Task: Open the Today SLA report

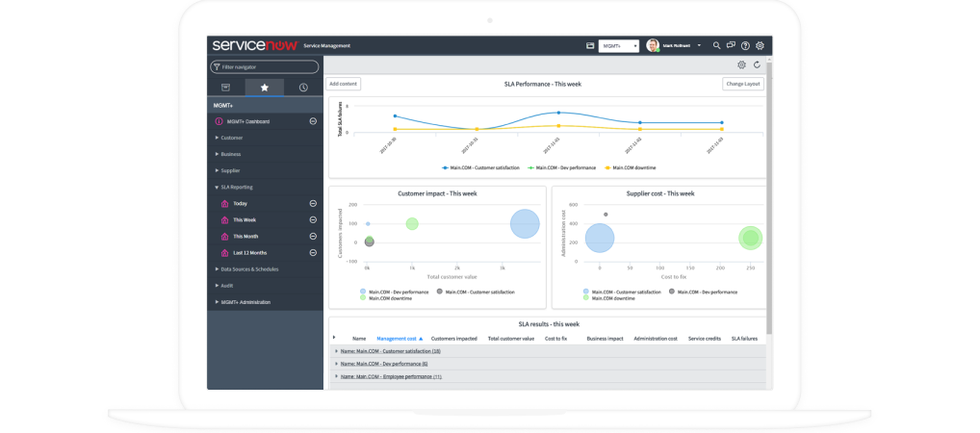Action: pyautogui.click(x=240, y=203)
